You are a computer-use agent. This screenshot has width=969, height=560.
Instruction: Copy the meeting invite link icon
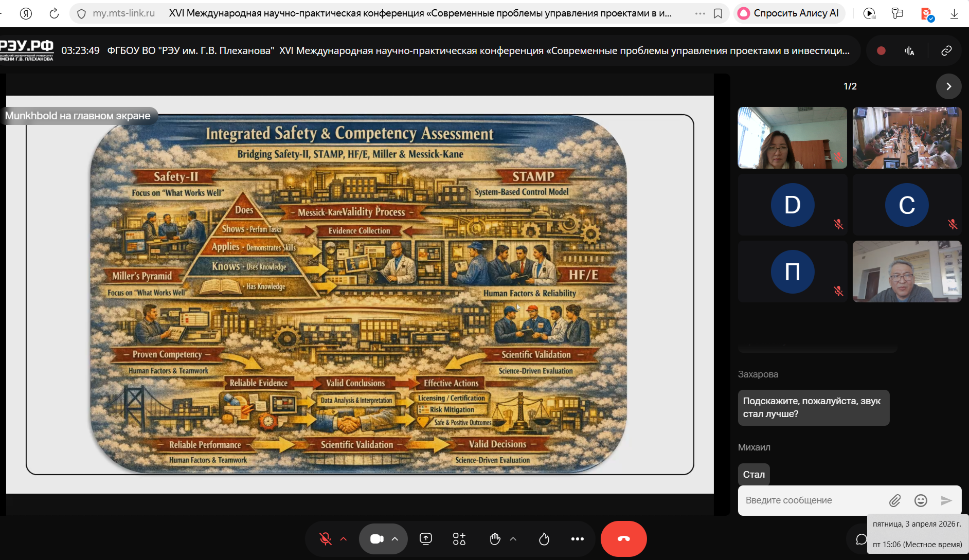pyautogui.click(x=946, y=50)
